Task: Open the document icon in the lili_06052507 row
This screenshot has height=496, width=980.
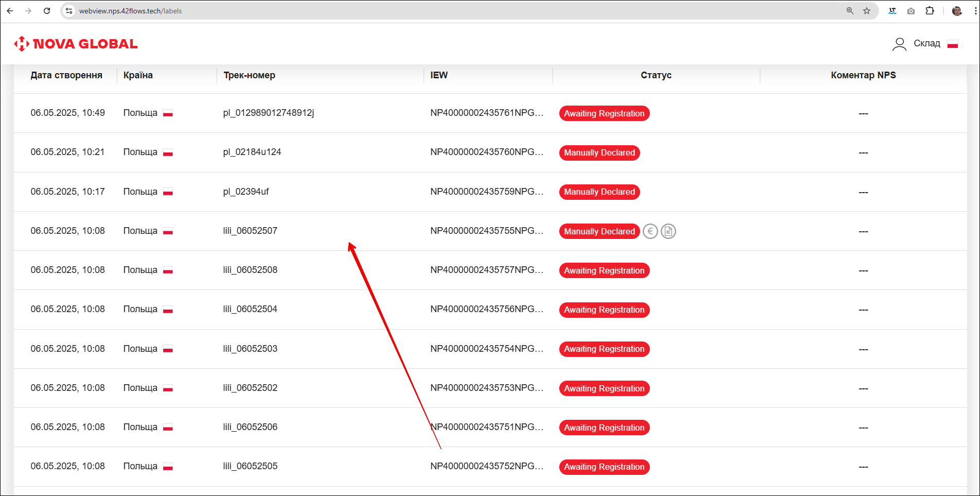Action: click(x=668, y=231)
